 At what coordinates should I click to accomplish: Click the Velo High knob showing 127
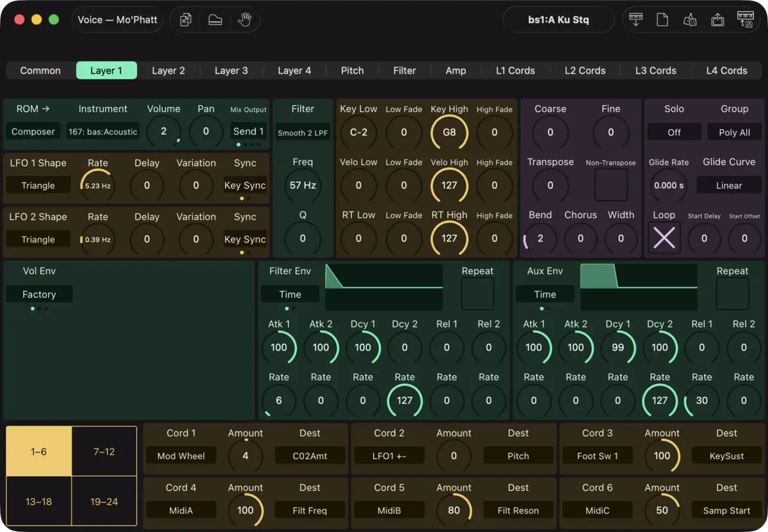tap(449, 185)
